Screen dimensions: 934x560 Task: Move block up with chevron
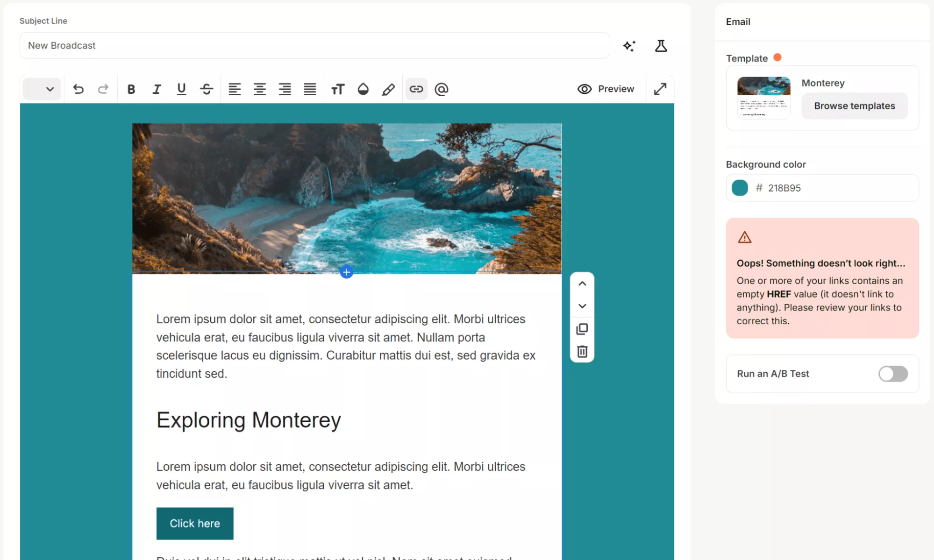(x=582, y=284)
